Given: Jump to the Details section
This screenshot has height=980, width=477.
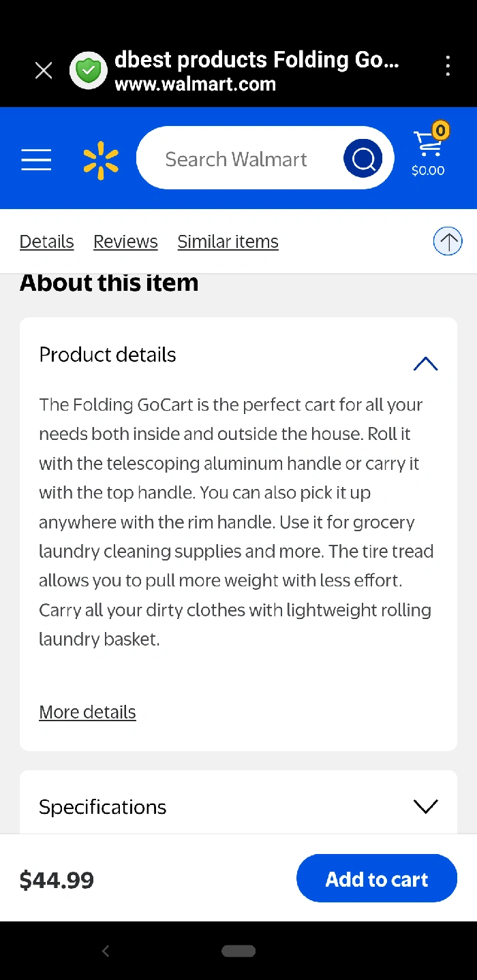Looking at the screenshot, I should pyautogui.click(x=46, y=242).
